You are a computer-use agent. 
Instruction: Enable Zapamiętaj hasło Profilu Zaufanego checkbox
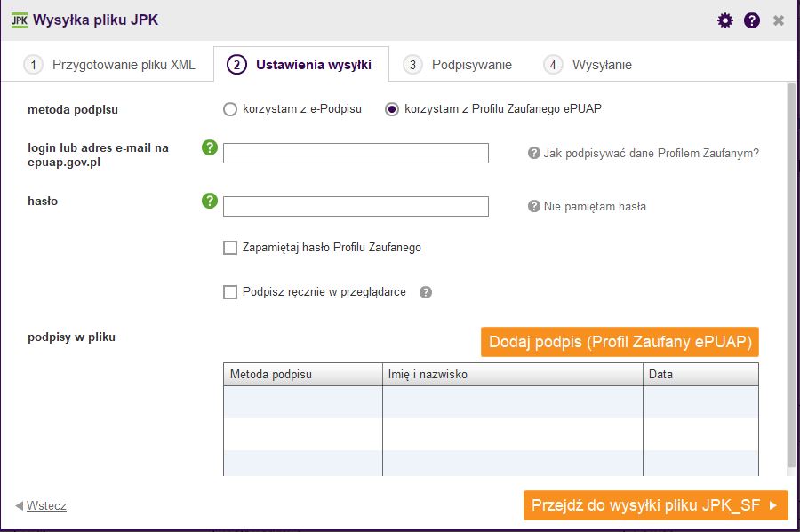click(x=230, y=248)
